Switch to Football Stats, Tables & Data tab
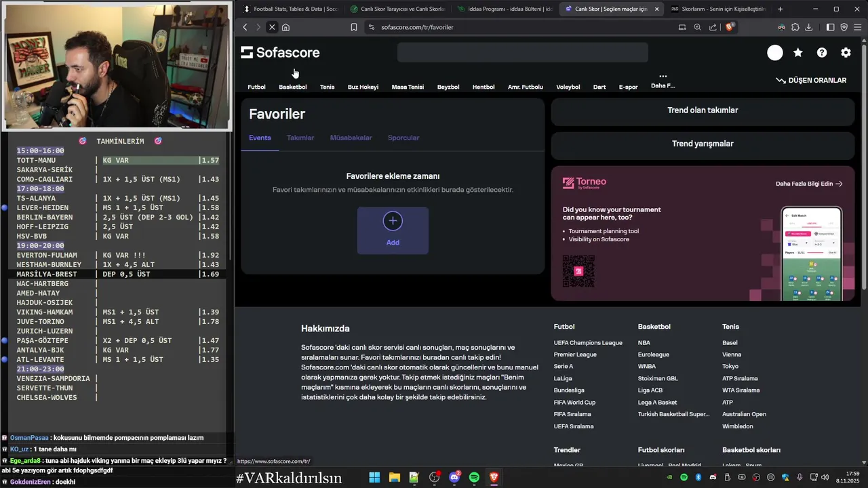This screenshot has height=488, width=868. point(290,9)
